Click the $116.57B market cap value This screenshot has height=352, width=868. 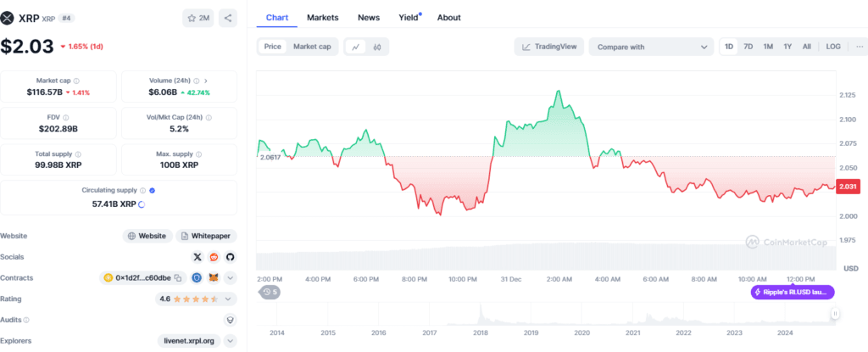[x=44, y=92]
